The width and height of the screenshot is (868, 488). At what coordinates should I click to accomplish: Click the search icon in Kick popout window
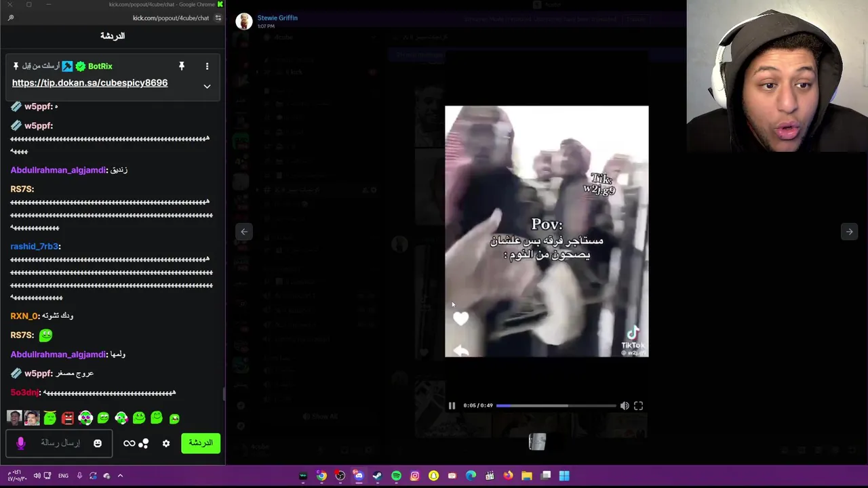pyautogui.click(x=11, y=18)
